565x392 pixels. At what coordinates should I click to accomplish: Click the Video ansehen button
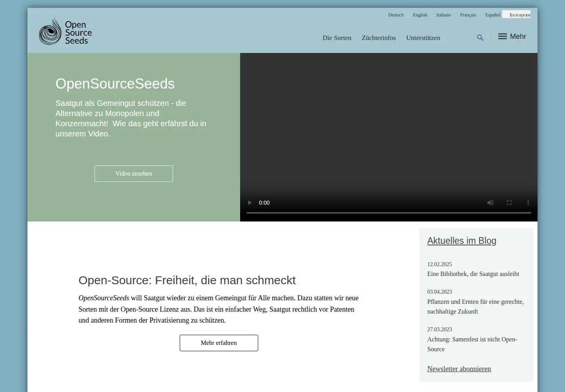(134, 174)
